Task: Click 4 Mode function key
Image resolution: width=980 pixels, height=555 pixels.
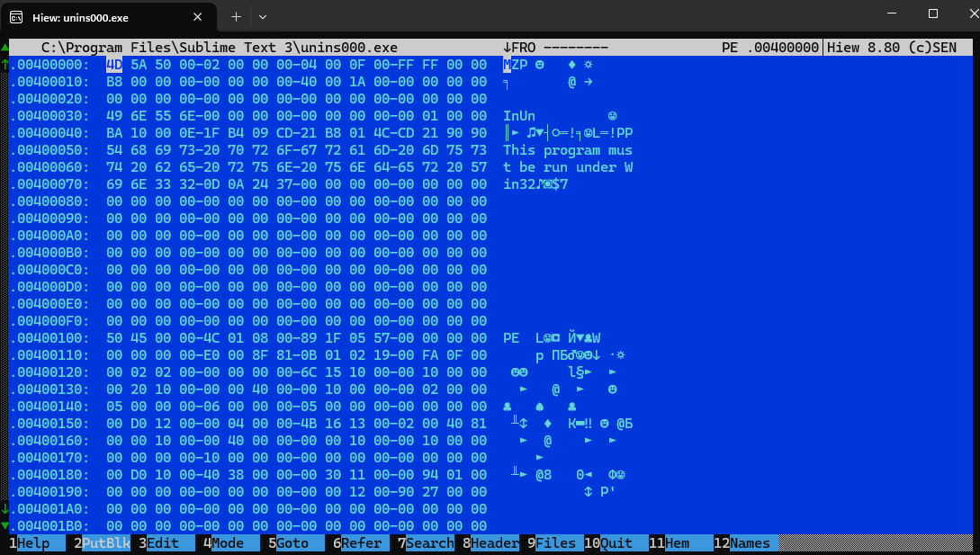Action: click(x=231, y=543)
